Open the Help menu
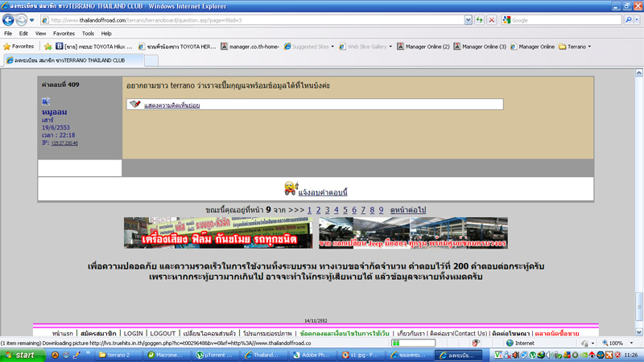 pos(106,34)
